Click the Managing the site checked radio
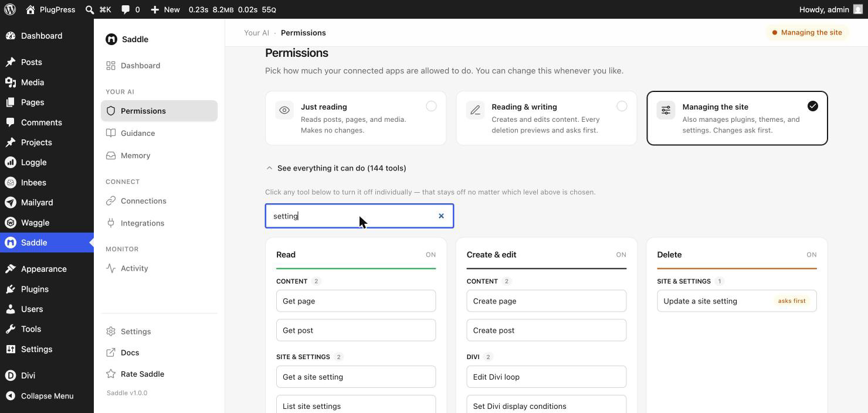The width and height of the screenshot is (868, 413). (x=812, y=106)
